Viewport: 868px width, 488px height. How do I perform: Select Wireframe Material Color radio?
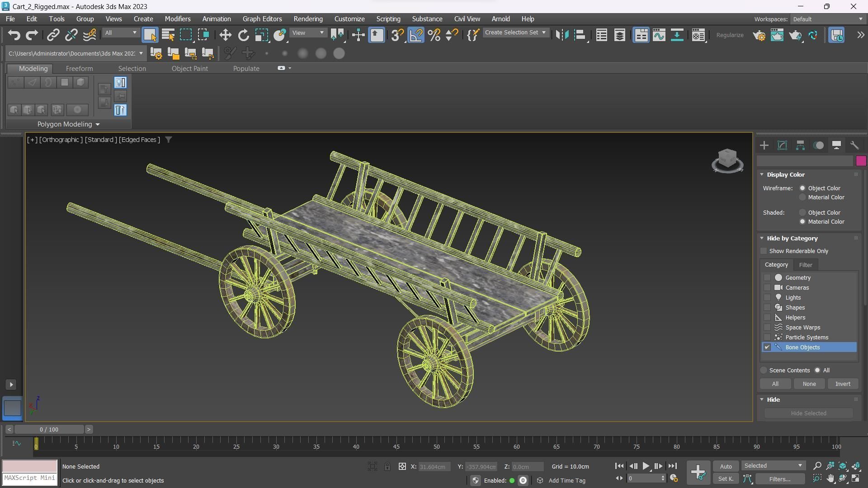tap(802, 197)
